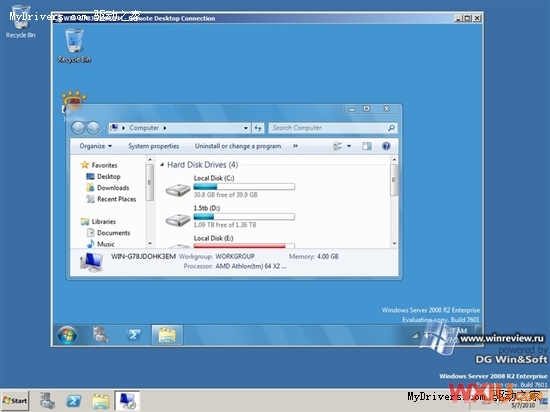
Task: Click the drive list scroll up arrow
Action: coord(394,160)
